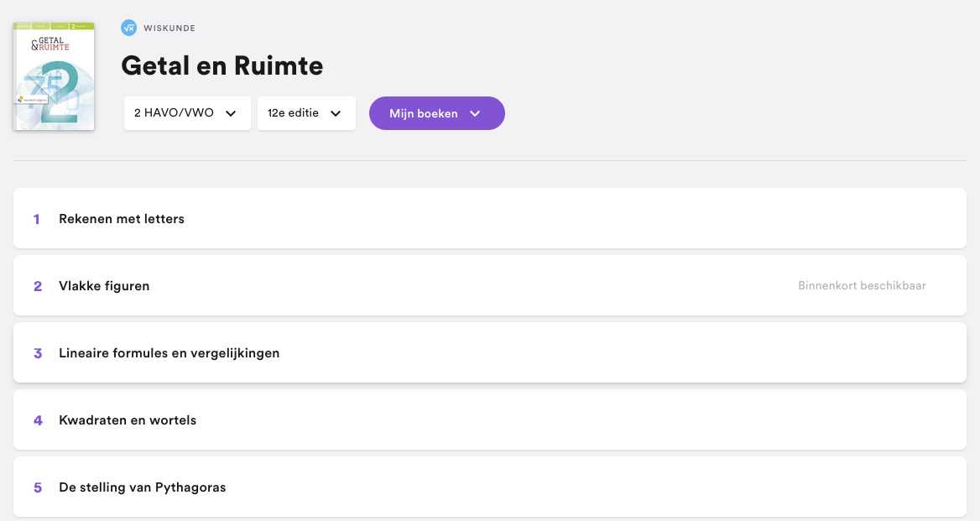
Task: Click chapter number 2
Action: pyautogui.click(x=38, y=286)
